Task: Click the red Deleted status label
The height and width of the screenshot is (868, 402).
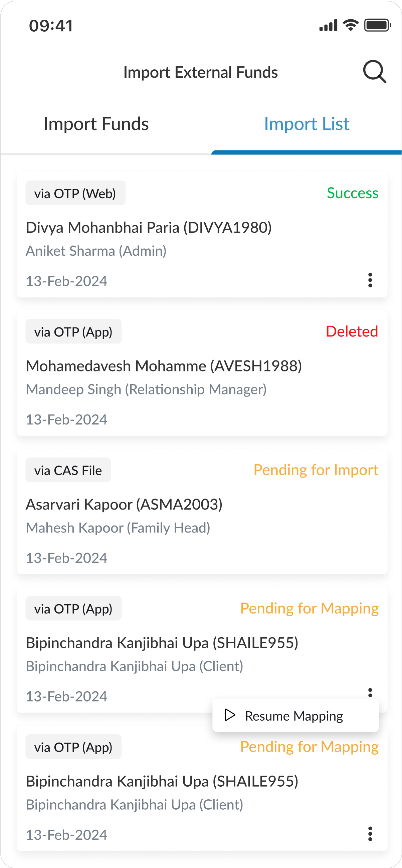Action: point(352,331)
